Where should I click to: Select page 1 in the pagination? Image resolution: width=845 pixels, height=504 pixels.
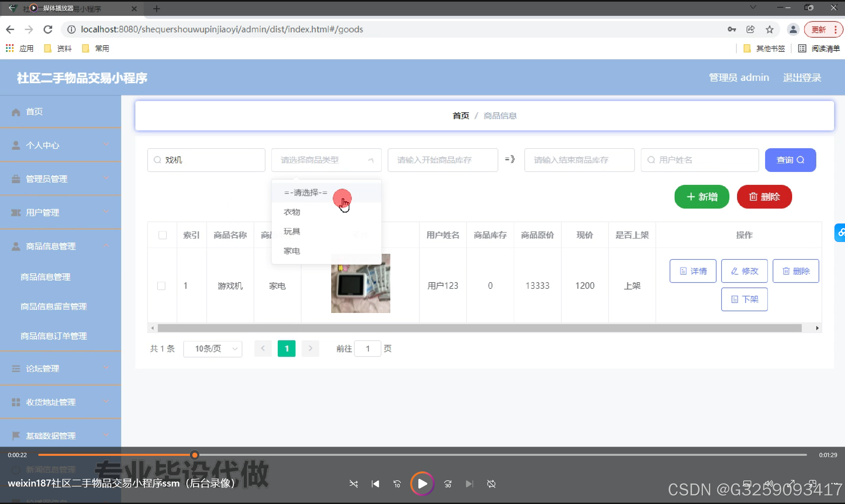(x=286, y=349)
